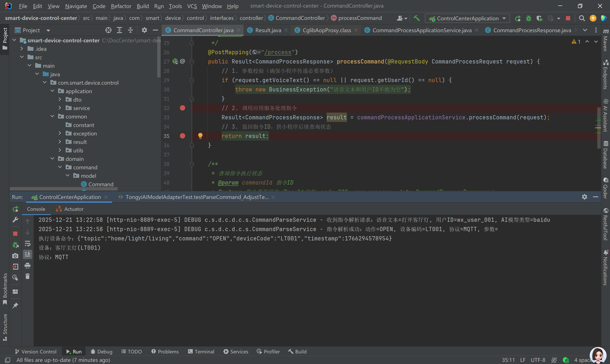Collapse the domain folder in project tree

[52, 159]
